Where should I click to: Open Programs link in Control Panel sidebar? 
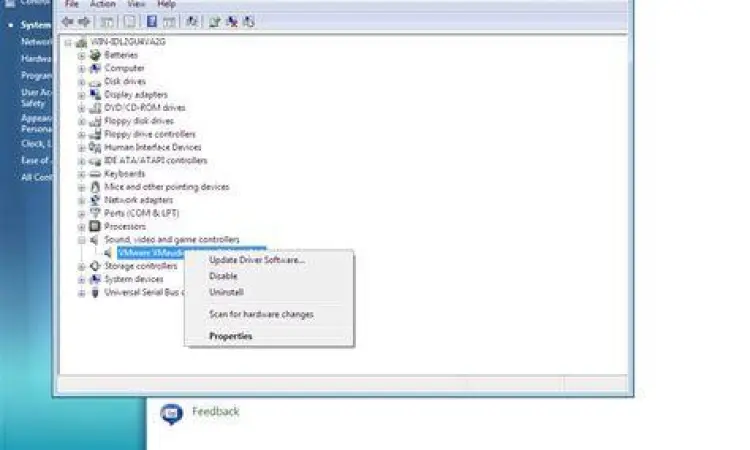[36, 76]
